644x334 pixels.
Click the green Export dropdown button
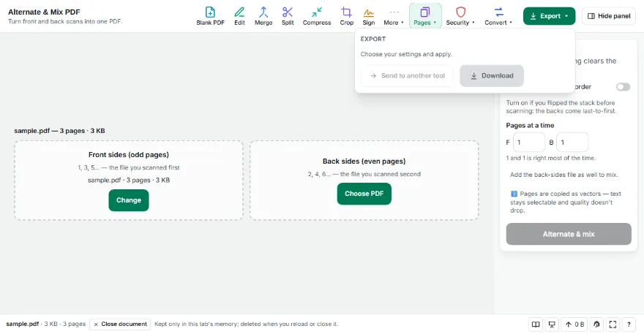click(549, 16)
